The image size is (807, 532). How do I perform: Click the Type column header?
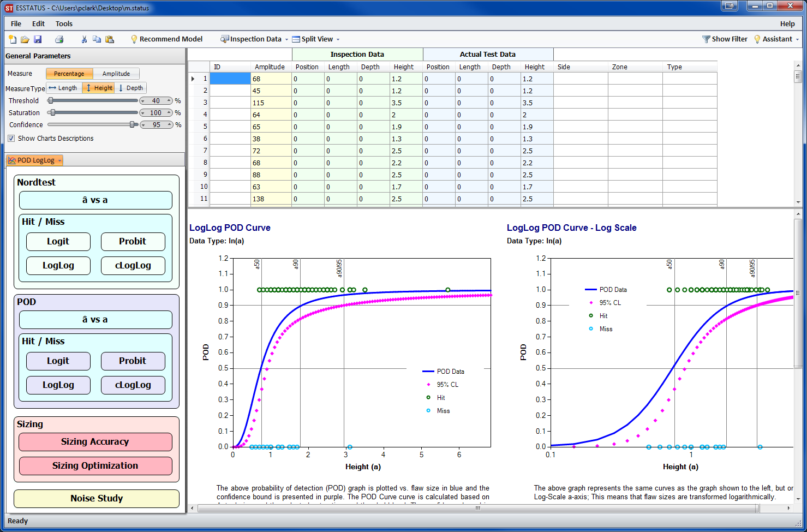[690, 67]
